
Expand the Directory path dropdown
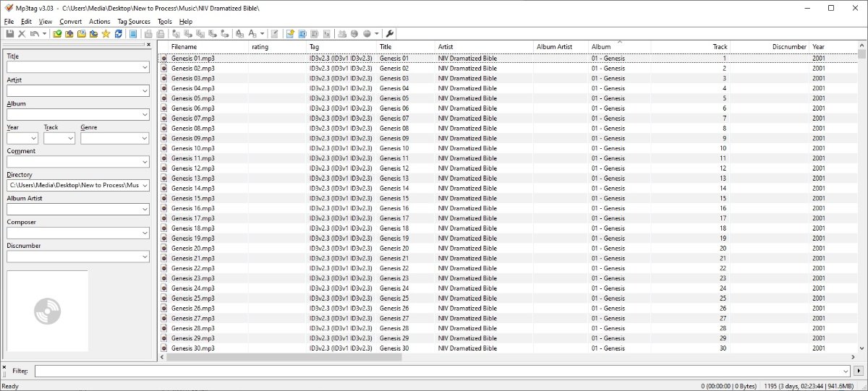pos(144,185)
